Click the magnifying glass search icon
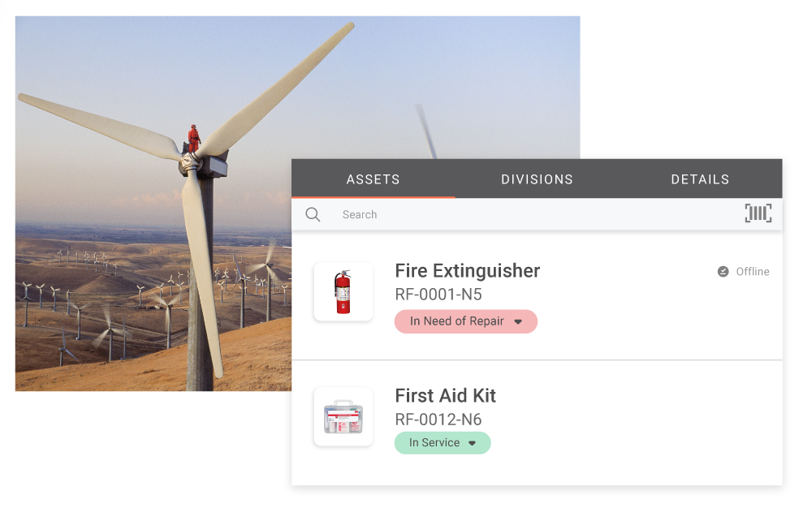The height and width of the screenshot is (508, 812). coord(313,215)
